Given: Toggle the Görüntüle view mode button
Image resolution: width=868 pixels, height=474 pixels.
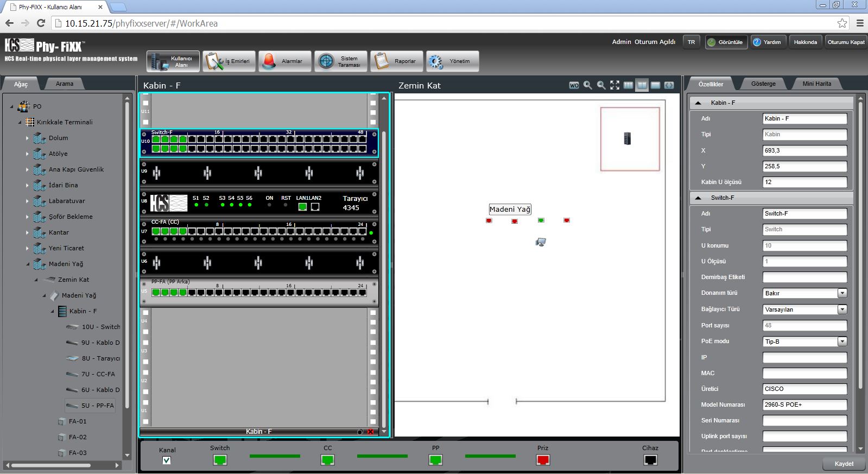Looking at the screenshot, I should click(x=726, y=42).
